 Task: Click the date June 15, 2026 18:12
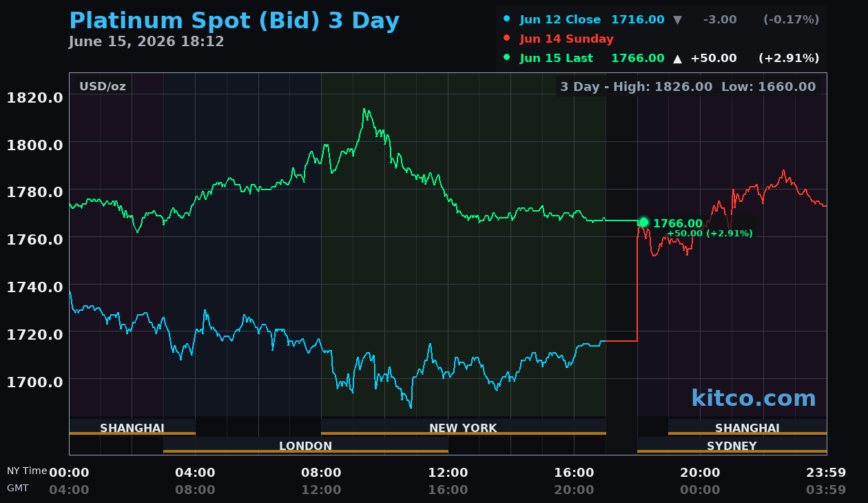click(x=146, y=41)
